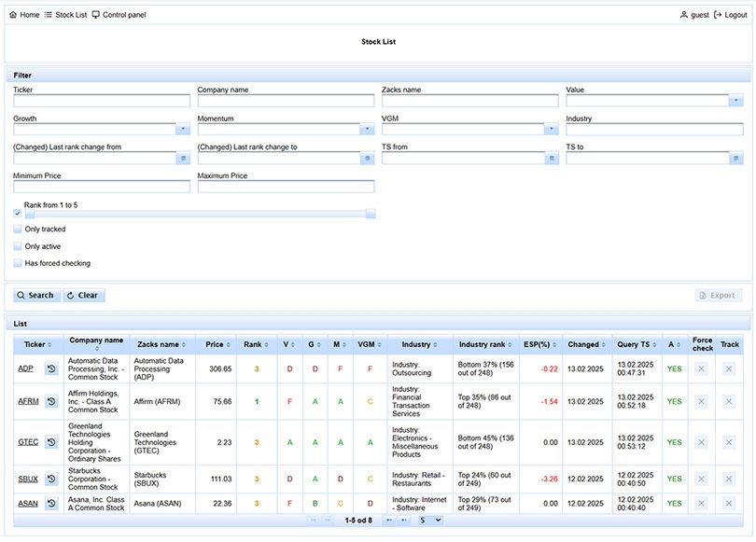Toggle Track for the ADP row
Screen dimensions: 756x542
point(729,369)
